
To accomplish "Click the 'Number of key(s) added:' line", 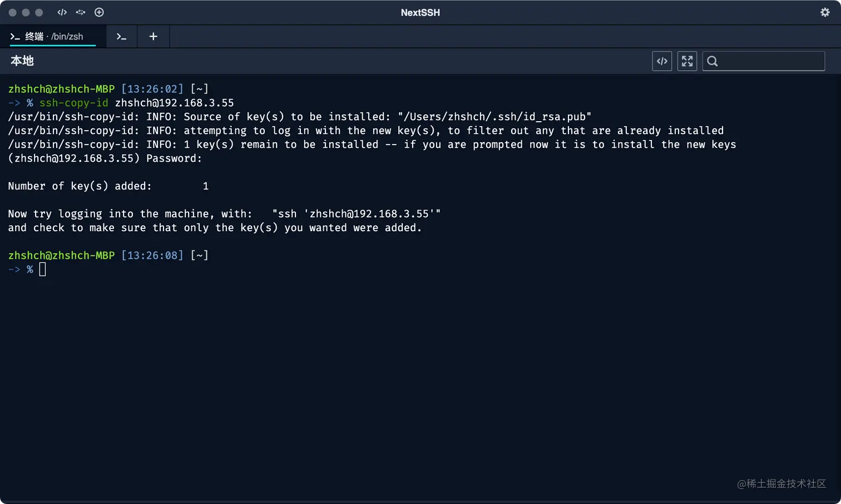I will (108, 186).
